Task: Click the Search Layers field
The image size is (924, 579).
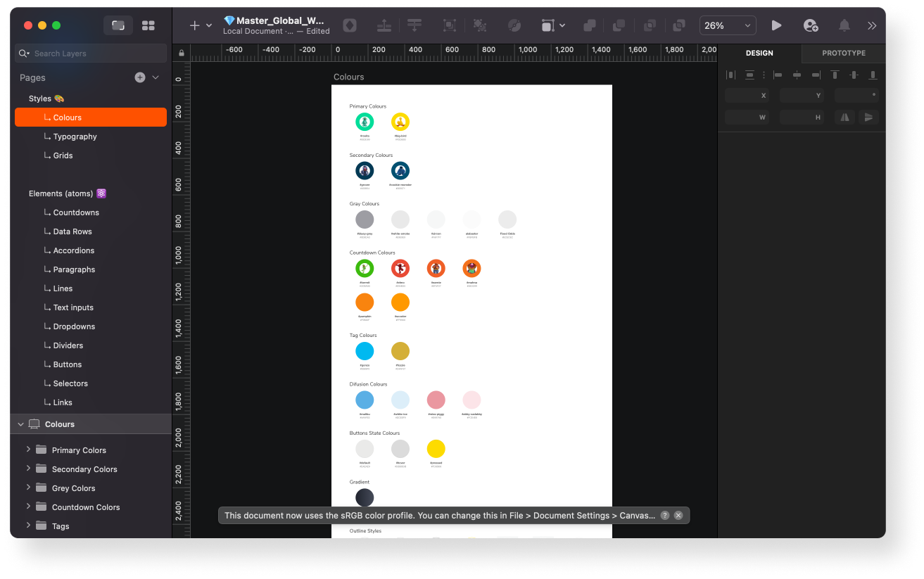Action: [91, 53]
